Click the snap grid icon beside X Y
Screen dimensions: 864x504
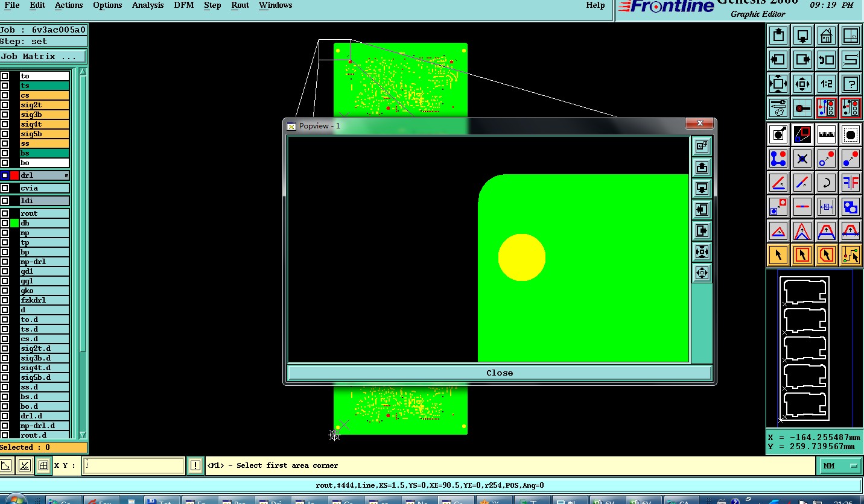coord(43,465)
